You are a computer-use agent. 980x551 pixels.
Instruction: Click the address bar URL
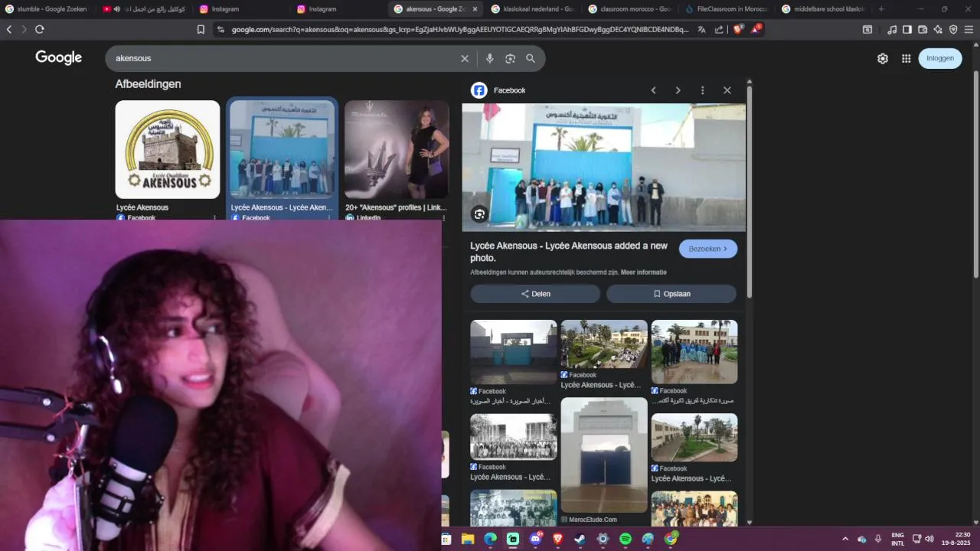[x=459, y=29]
